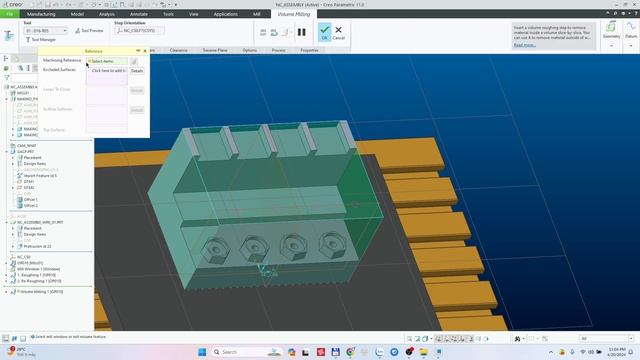
Task: Open the Read more link
Action: tap(524, 45)
